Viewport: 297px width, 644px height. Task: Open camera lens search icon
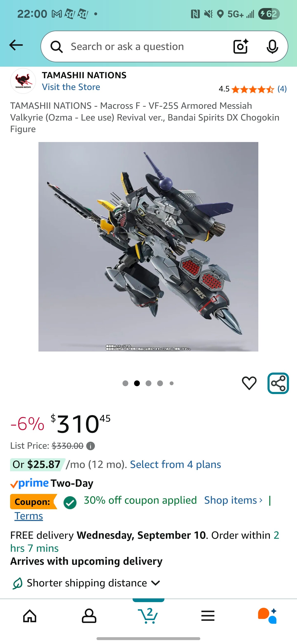(240, 46)
